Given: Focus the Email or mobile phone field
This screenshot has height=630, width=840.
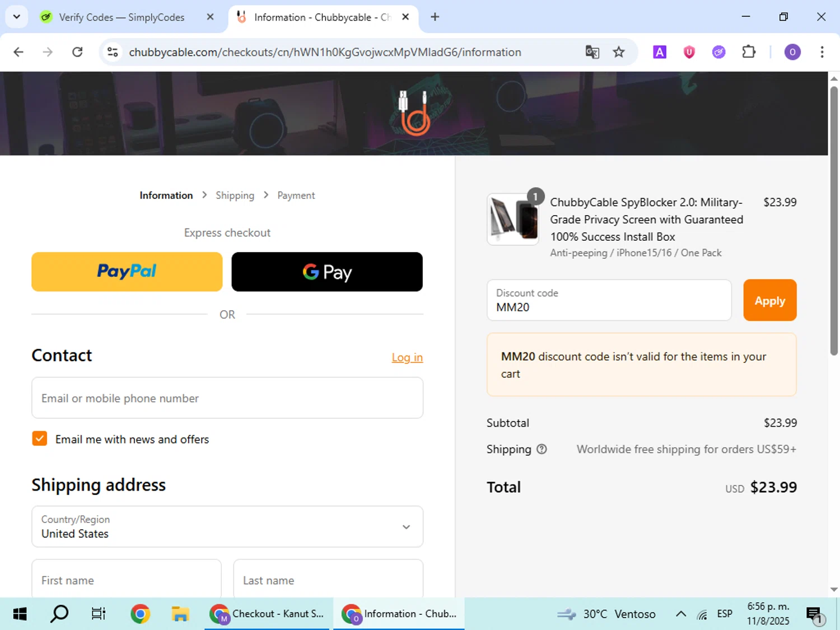Looking at the screenshot, I should [x=227, y=398].
